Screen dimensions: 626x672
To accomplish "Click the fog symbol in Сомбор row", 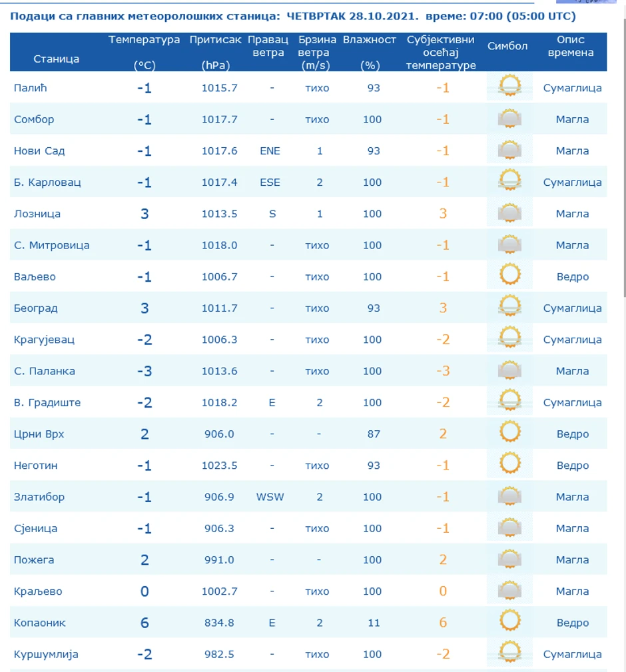I will click(x=509, y=118).
